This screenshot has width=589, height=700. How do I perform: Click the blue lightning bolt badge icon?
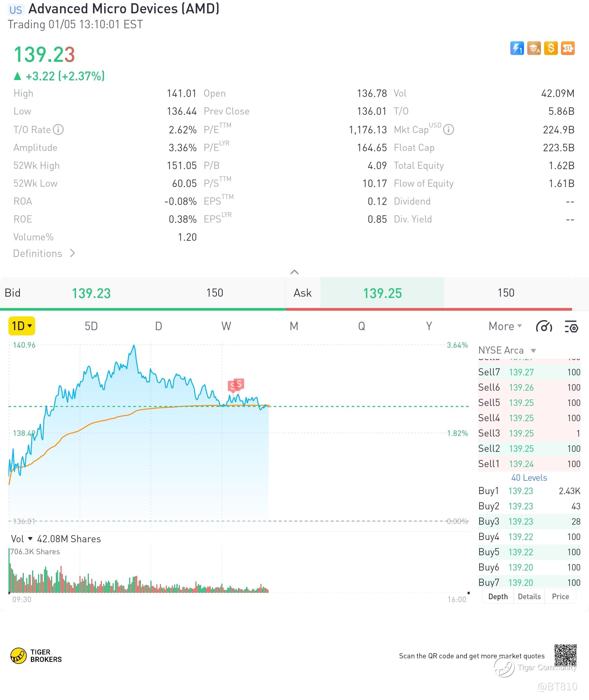[517, 48]
